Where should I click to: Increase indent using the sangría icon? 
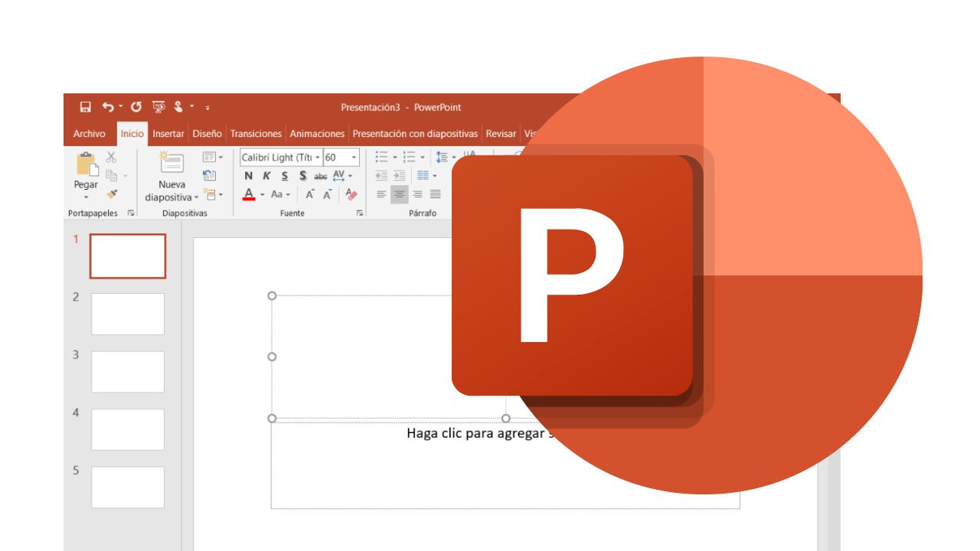click(x=400, y=175)
